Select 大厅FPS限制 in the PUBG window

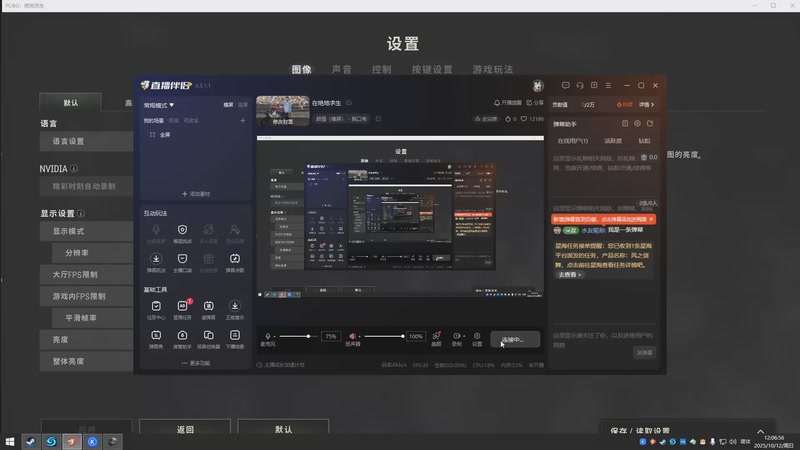87,274
